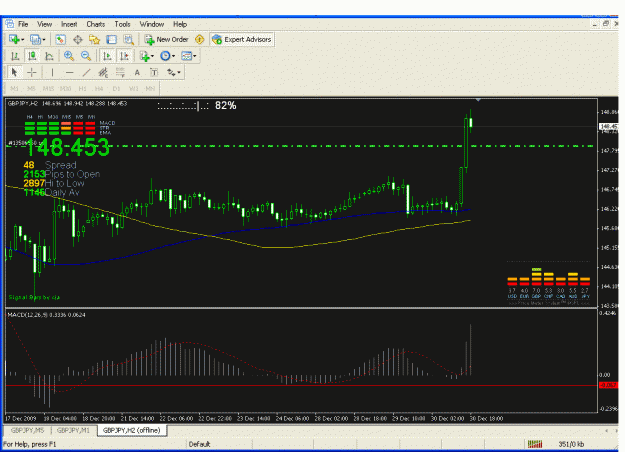Show the Market Watch window
The width and height of the screenshot is (625, 452).
pyautogui.click(x=60, y=39)
